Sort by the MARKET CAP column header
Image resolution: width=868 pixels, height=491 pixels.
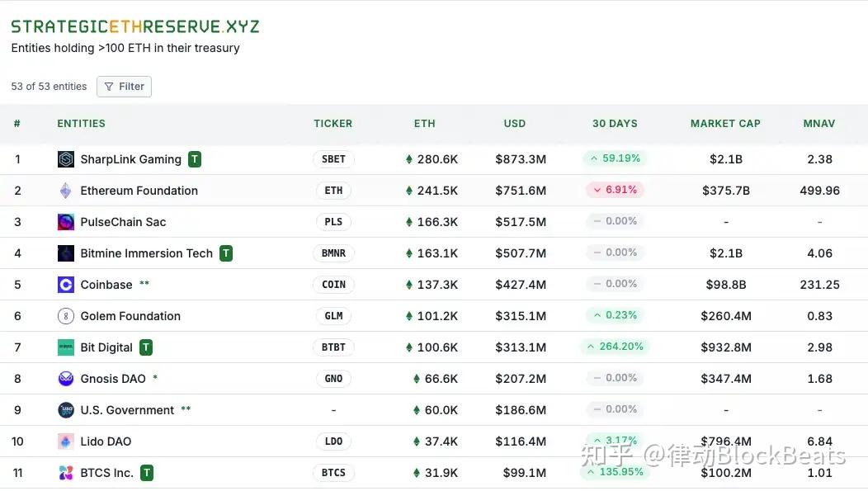tap(725, 124)
